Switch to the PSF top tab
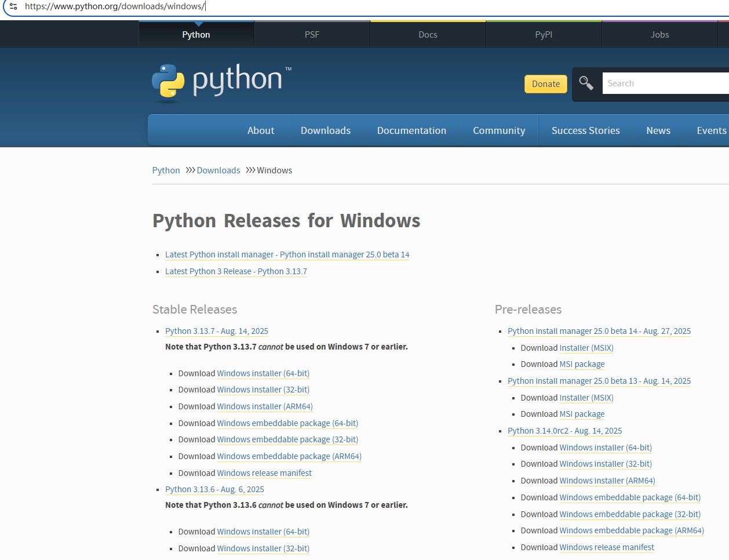Image resolution: width=729 pixels, height=560 pixels. click(x=312, y=35)
